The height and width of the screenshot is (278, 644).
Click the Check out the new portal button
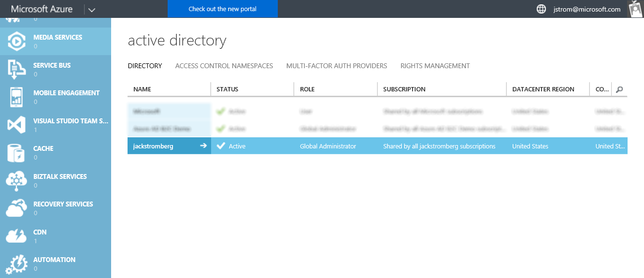223,9
